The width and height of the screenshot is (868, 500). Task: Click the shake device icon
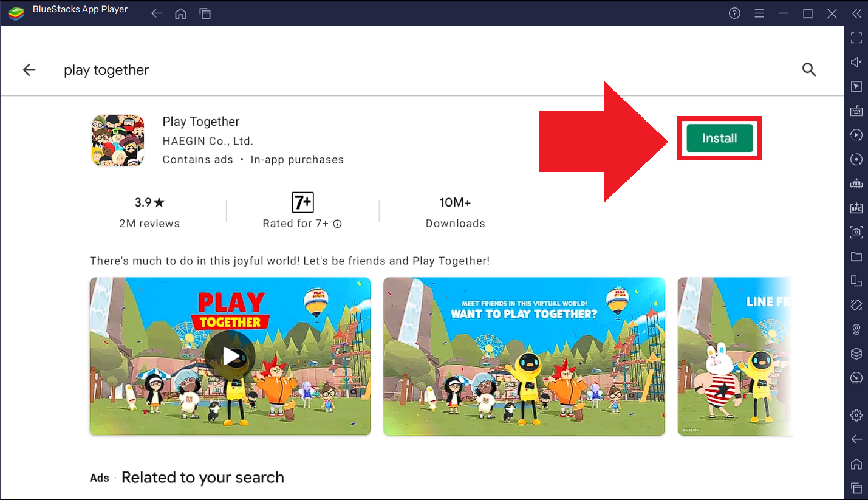(x=856, y=305)
